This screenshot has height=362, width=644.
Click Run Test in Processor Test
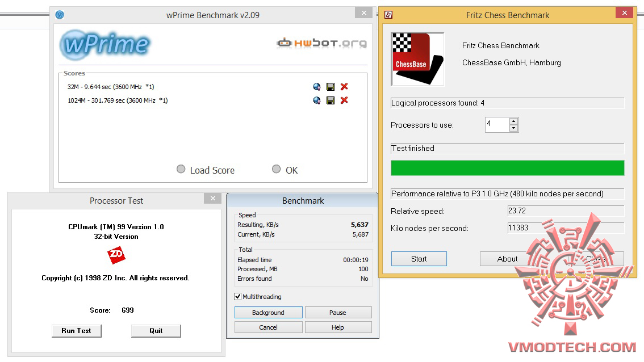pos(77,331)
